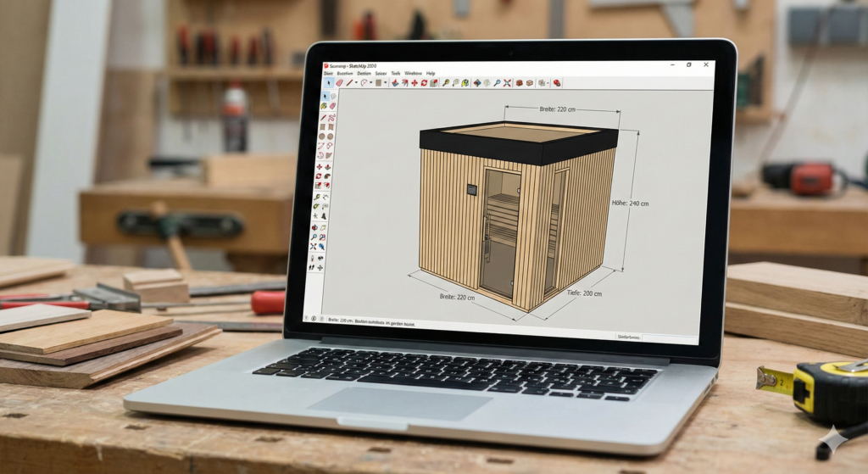Select Follow Me tool in left palette

coord(326,176)
